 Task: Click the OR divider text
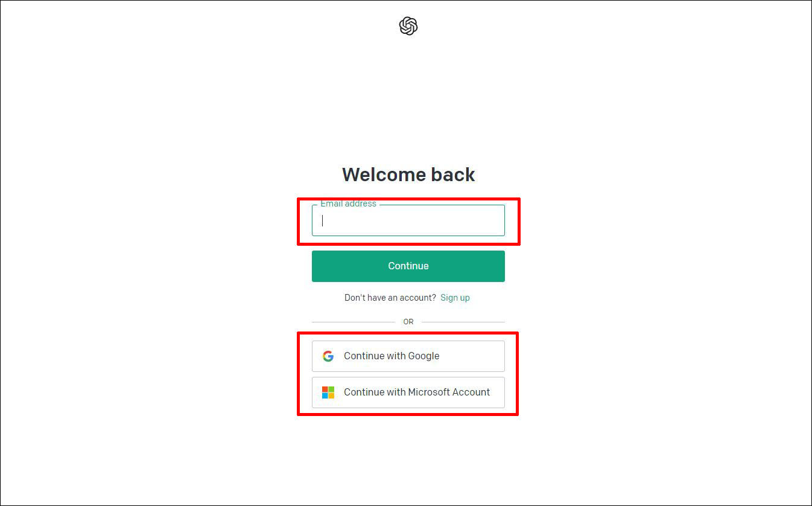pyautogui.click(x=408, y=322)
